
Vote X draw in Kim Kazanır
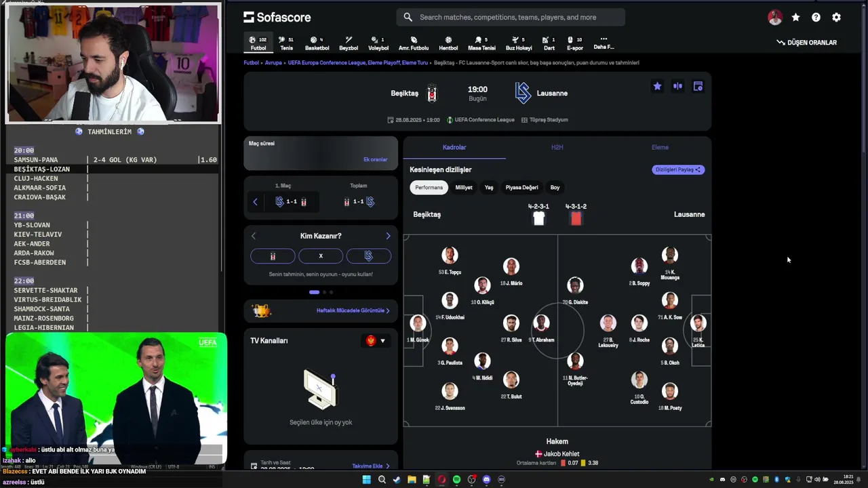tap(321, 256)
